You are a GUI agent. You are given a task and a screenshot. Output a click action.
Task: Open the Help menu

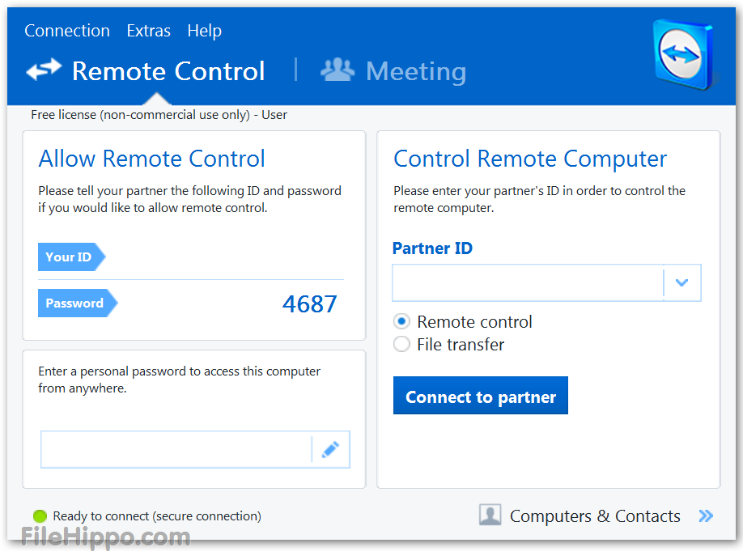tap(204, 31)
